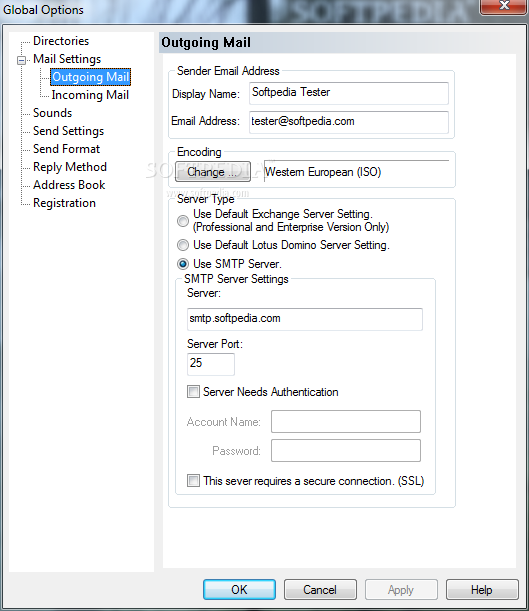Viewport: 529px width, 611px height.
Task: Click the Cancel button
Action: coord(320,590)
